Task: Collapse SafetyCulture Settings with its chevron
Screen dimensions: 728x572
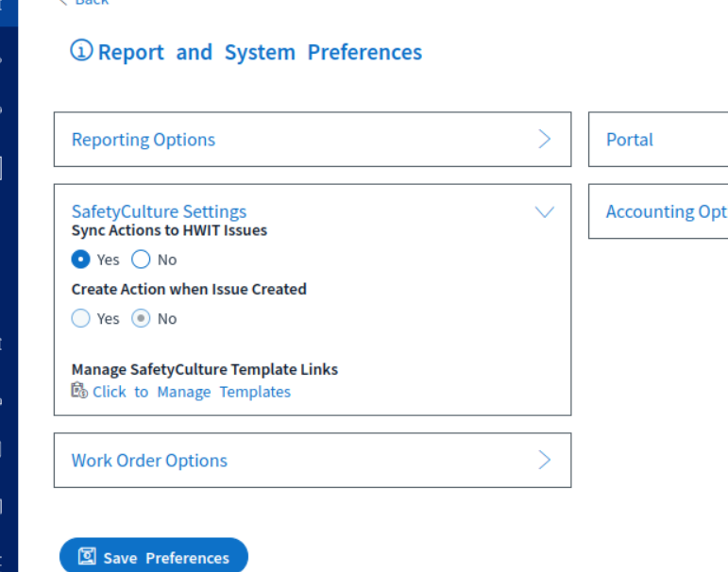Action: (545, 211)
